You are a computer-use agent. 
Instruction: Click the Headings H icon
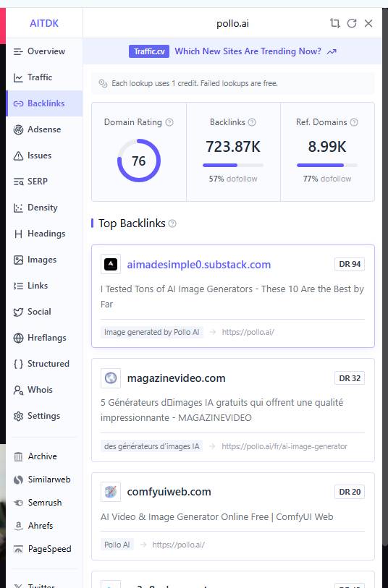(x=18, y=234)
